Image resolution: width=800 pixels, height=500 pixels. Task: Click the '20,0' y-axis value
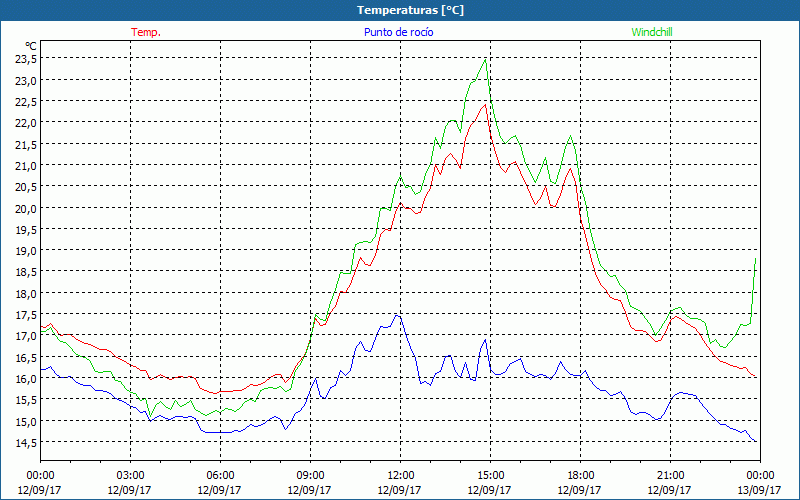[26, 208]
